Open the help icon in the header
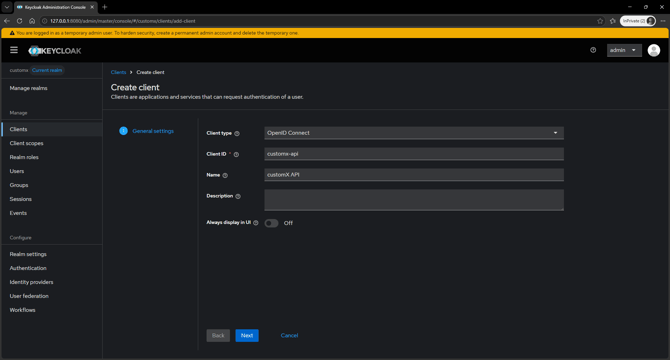This screenshot has height=360, width=670. coord(593,50)
